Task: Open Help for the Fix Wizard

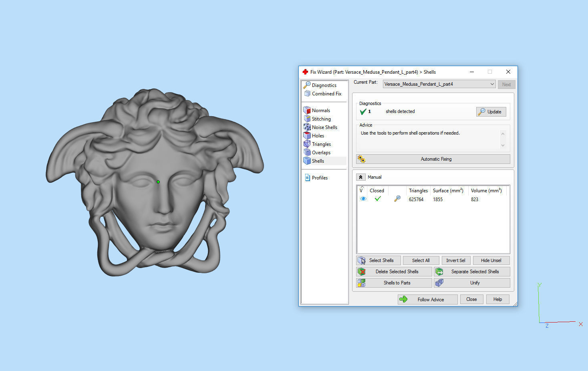Action: click(497, 299)
